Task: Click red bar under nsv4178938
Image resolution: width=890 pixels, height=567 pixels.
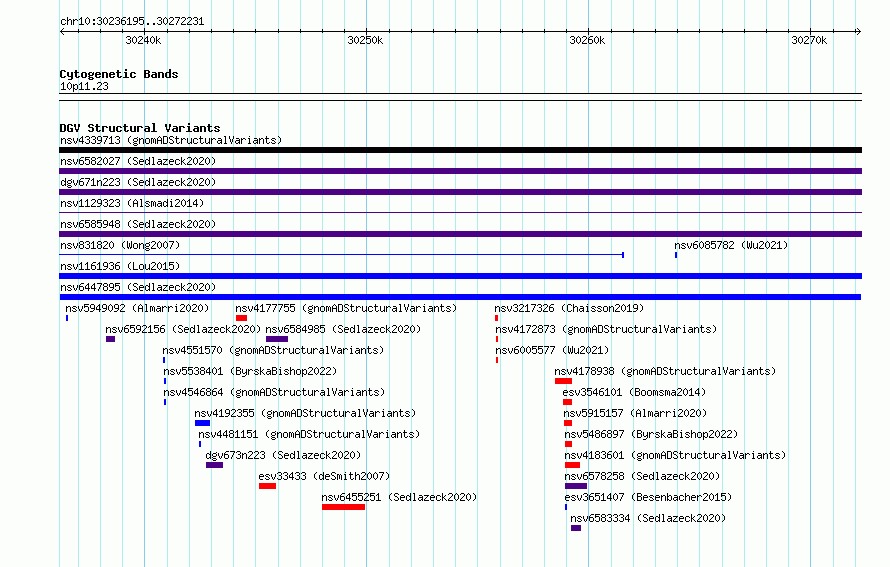Action: (563, 381)
